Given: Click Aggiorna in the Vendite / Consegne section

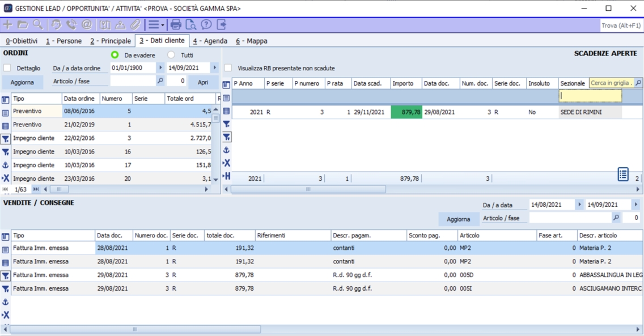Looking at the screenshot, I should [458, 219].
